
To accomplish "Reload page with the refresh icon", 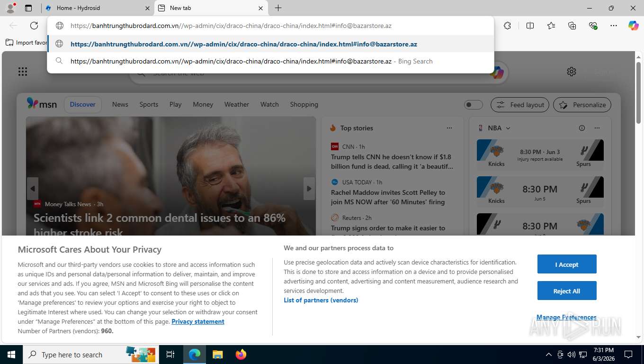I will [34, 26].
